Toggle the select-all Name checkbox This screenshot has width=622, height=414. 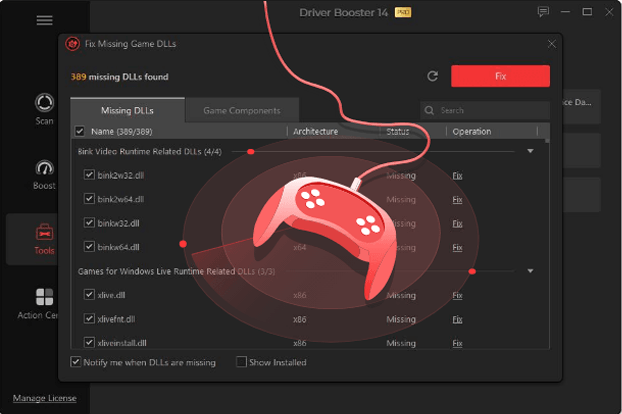tap(80, 131)
